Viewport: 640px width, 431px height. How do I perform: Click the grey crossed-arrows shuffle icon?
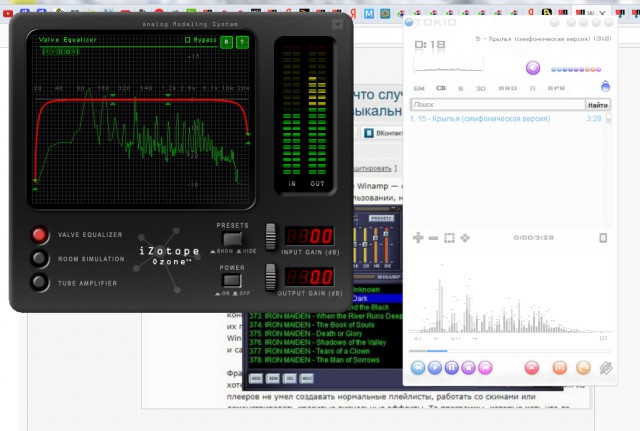(x=606, y=368)
